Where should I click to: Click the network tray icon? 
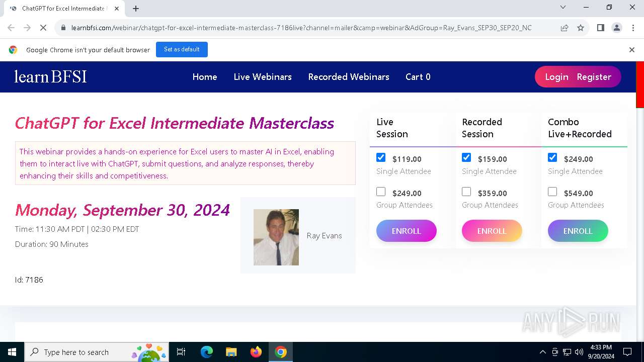pos(567,352)
